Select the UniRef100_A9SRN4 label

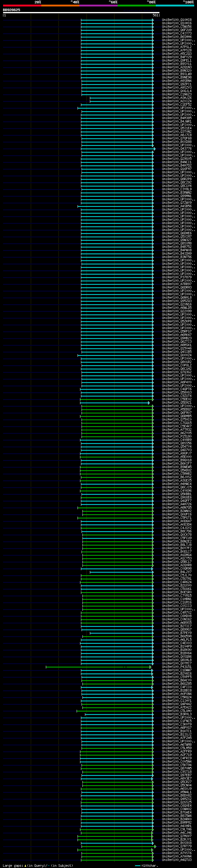(x=177, y=81)
